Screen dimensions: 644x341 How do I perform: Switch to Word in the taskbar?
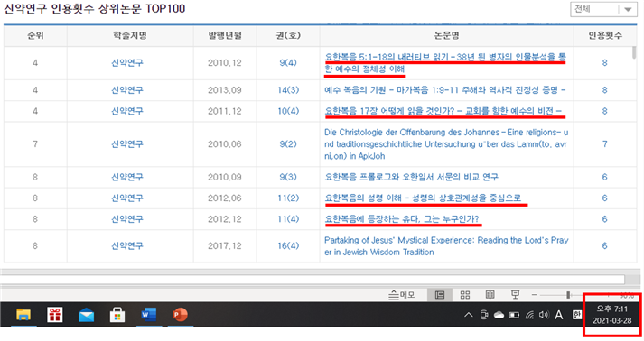pos(149,315)
